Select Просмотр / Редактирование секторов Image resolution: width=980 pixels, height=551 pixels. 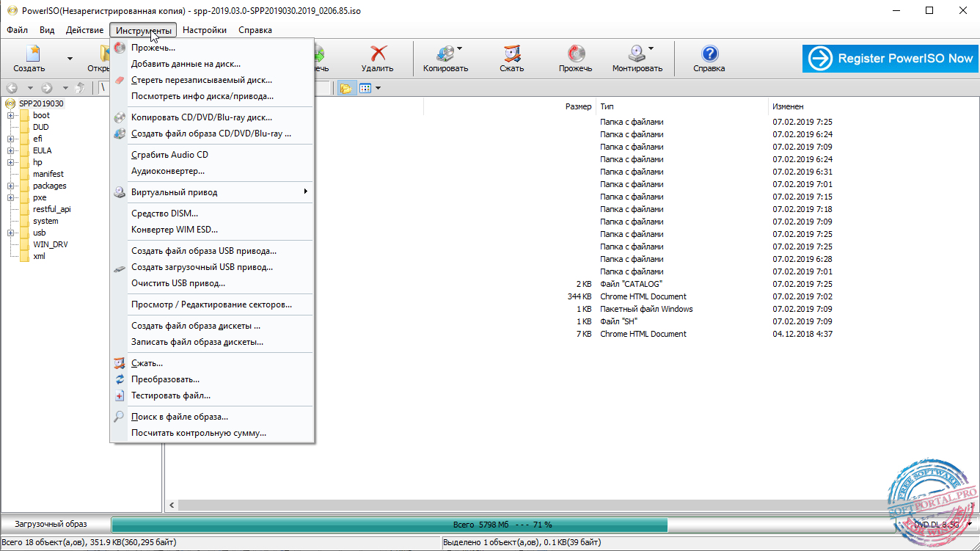click(x=212, y=304)
